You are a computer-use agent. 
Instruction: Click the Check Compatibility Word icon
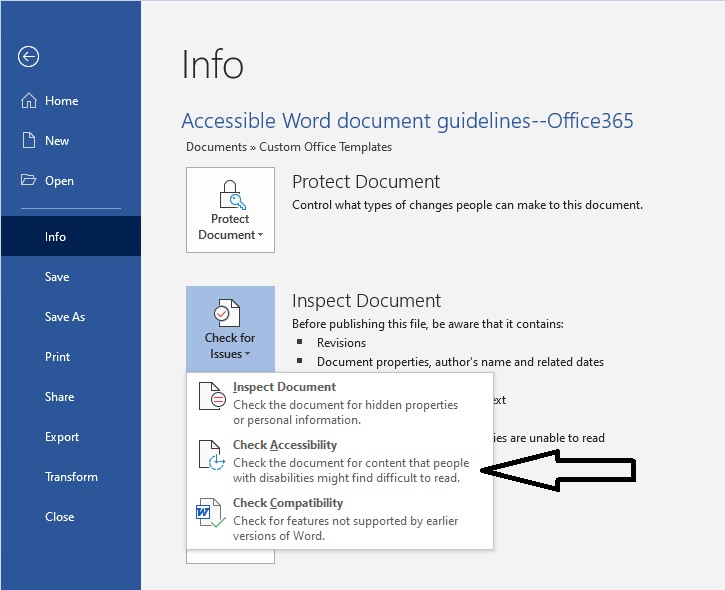(x=211, y=513)
